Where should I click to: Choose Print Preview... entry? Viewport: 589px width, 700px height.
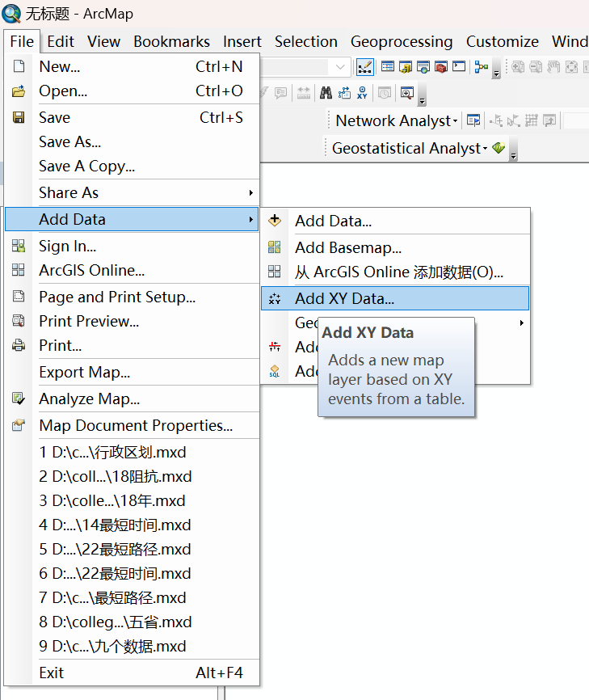(x=132, y=321)
